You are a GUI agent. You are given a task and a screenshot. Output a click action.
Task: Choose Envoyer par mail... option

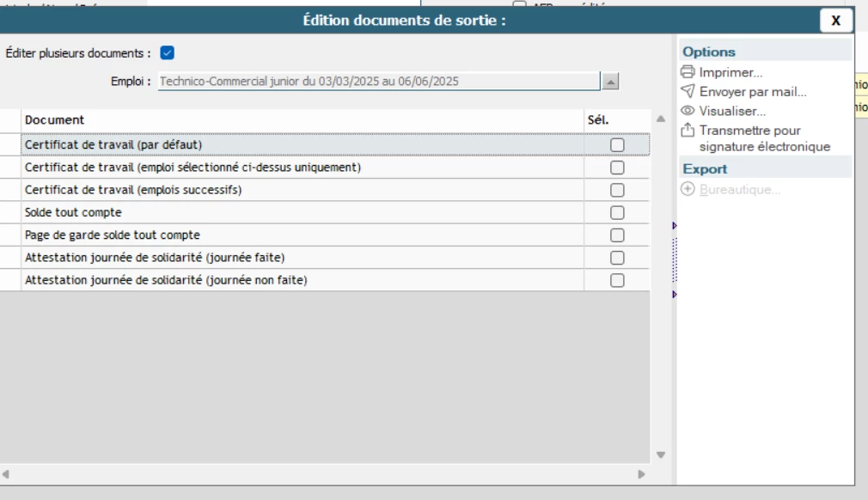click(x=752, y=92)
